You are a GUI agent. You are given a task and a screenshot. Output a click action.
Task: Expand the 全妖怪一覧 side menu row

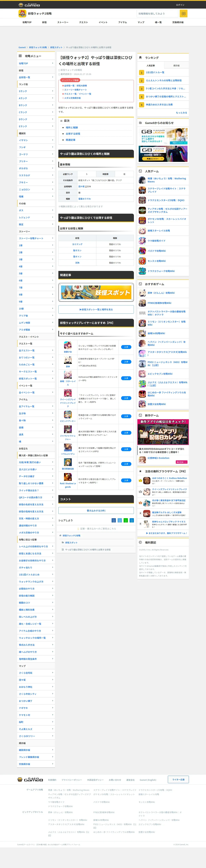tap(36, 77)
